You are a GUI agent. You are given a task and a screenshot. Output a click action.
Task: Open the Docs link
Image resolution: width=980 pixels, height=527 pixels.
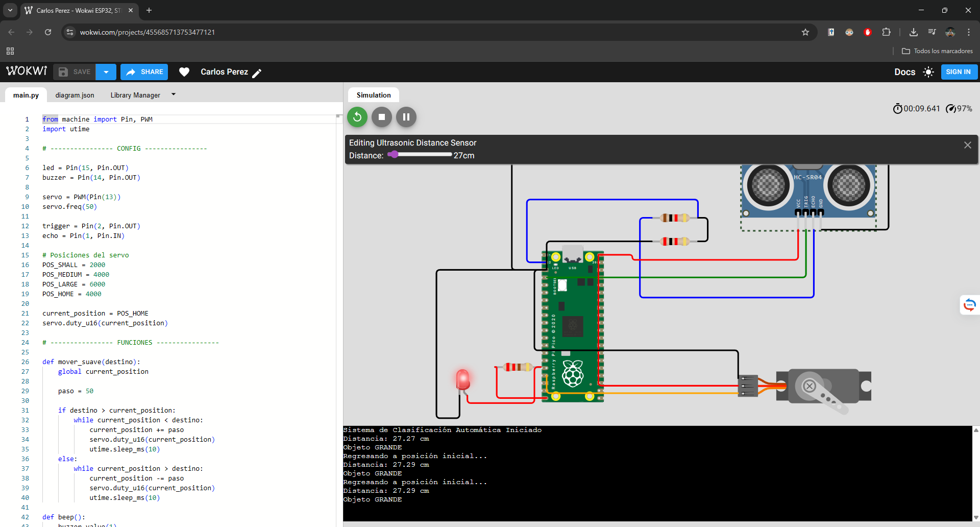tap(904, 72)
